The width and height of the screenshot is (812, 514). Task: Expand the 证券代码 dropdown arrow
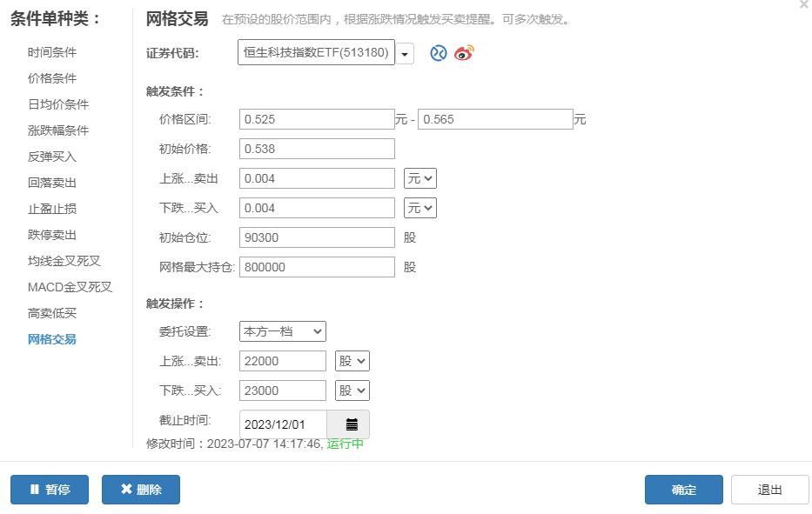405,53
